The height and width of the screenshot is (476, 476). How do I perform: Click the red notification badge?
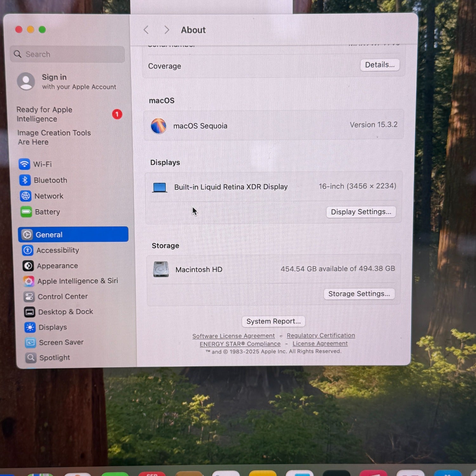coord(117,114)
